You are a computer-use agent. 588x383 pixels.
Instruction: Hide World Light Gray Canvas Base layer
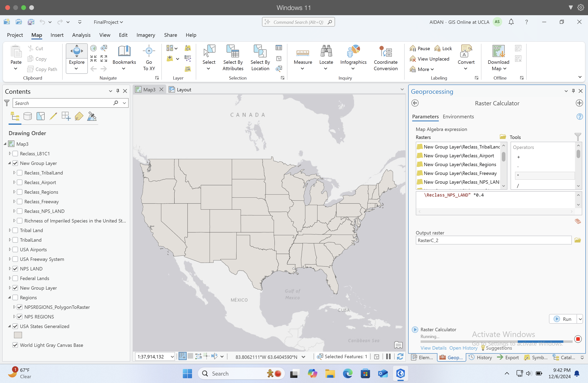click(15, 345)
